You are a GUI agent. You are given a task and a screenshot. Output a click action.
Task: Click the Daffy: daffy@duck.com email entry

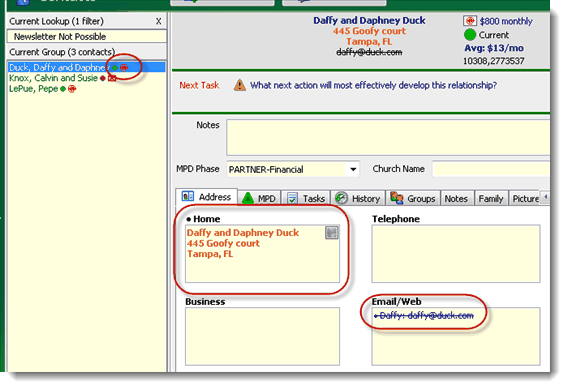[424, 316]
